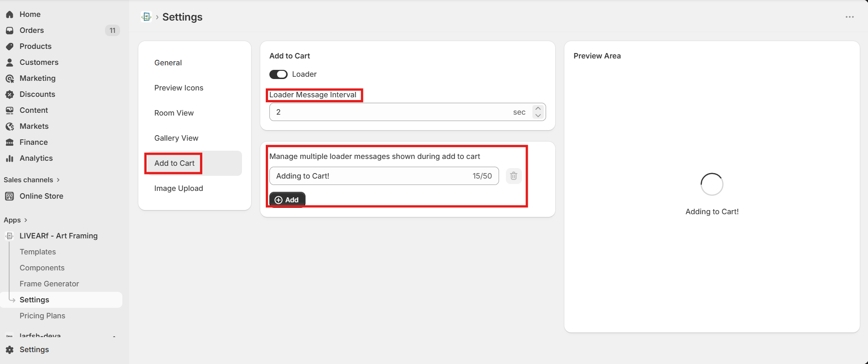The image size is (868, 364).
Task: Open Templates under LIVEARf app
Action: pyautogui.click(x=38, y=252)
